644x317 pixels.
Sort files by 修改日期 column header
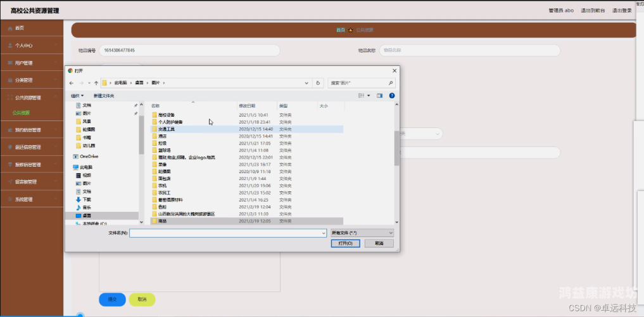(247, 106)
